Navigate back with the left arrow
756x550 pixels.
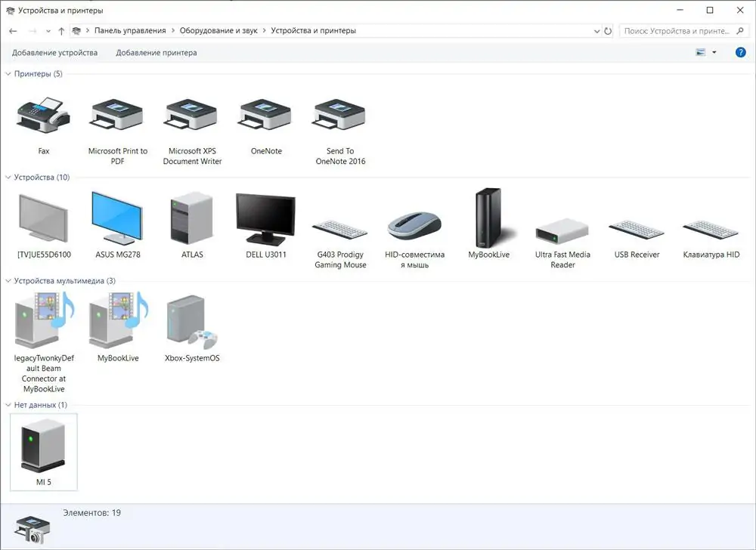click(x=13, y=31)
